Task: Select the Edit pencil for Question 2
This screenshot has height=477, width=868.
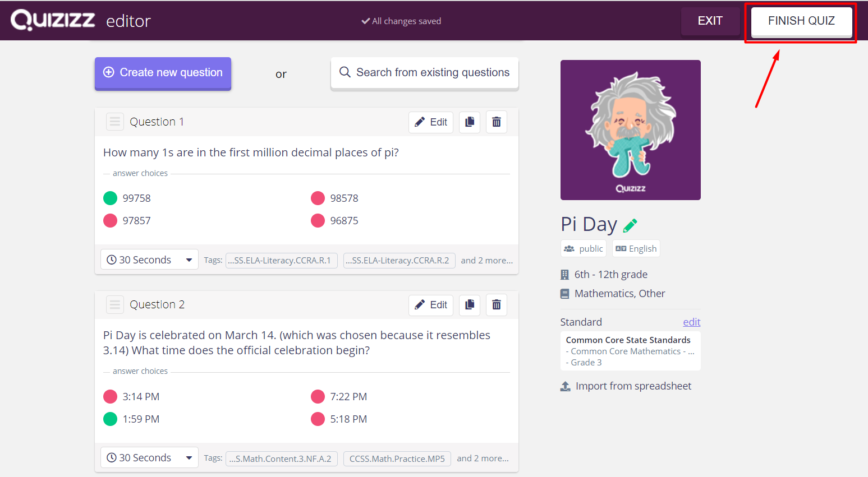Action: point(431,304)
